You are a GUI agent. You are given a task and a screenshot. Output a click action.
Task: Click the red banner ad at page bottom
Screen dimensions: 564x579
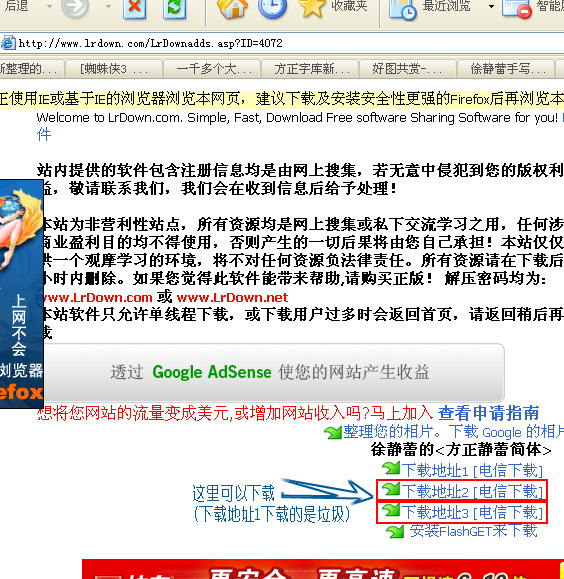coord(323,569)
